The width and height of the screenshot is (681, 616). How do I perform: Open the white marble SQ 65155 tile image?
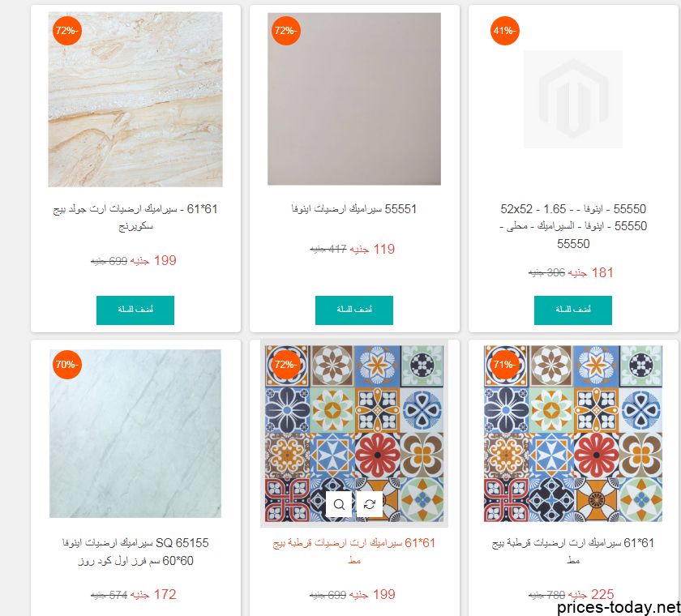point(135,434)
